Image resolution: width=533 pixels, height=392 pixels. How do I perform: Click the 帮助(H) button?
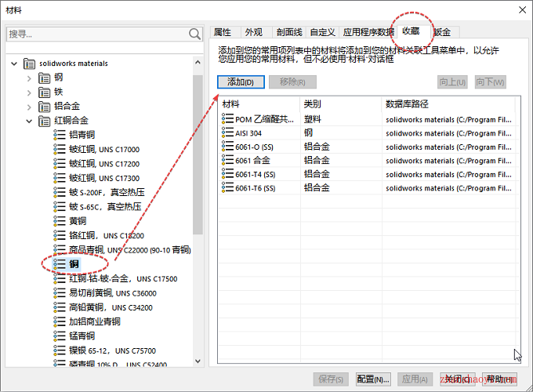(499, 379)
